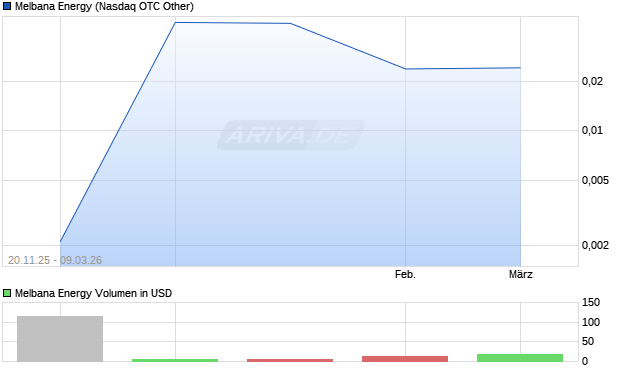Viewport: 620px width, 371px height.
Task: Click the price line's lowest starting point
Action: pos(60,241)
